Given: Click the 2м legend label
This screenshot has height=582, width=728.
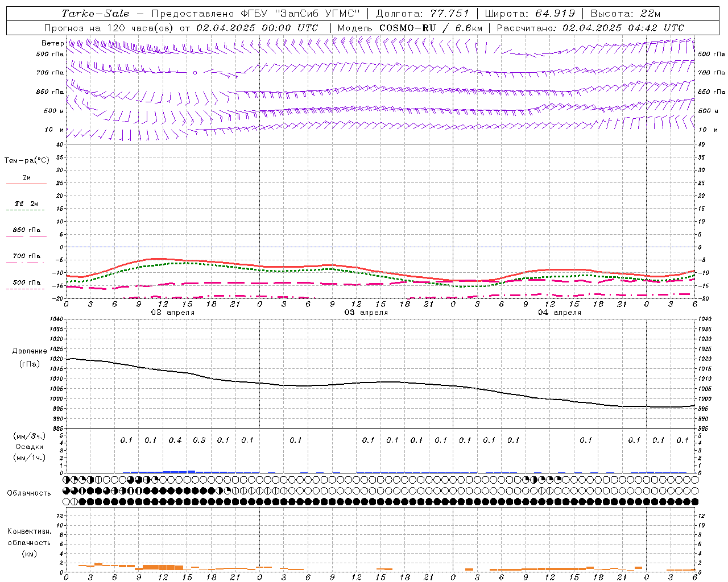Looking at the screenshot, I should point(27,177).
